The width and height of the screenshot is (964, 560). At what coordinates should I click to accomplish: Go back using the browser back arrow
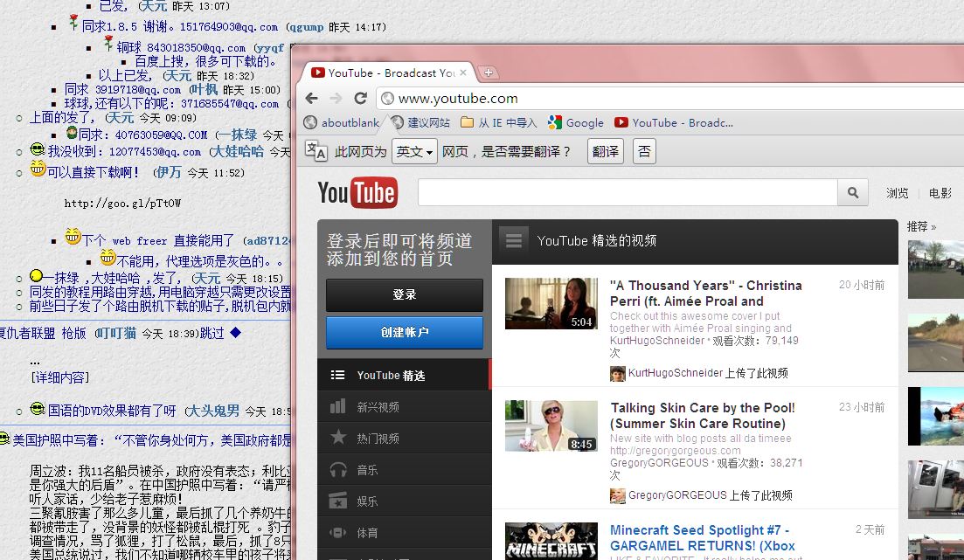(x=312, y=99)
